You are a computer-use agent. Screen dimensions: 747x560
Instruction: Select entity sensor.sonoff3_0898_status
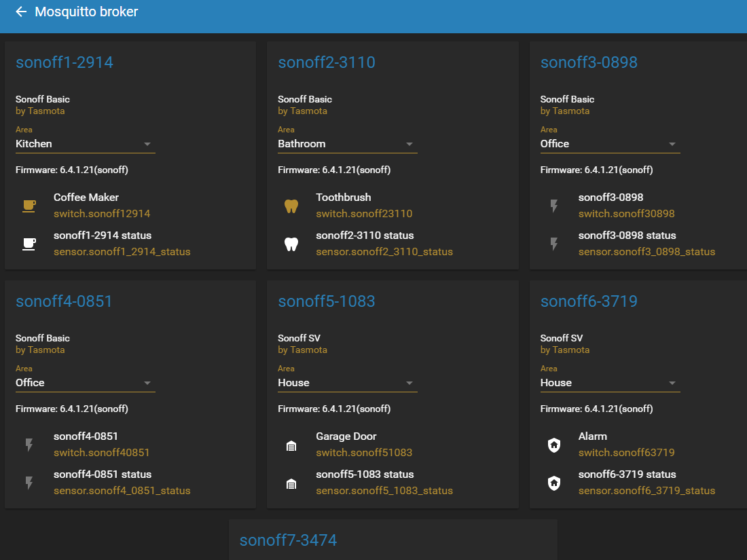pyautogui.click(x=647, y=252)
